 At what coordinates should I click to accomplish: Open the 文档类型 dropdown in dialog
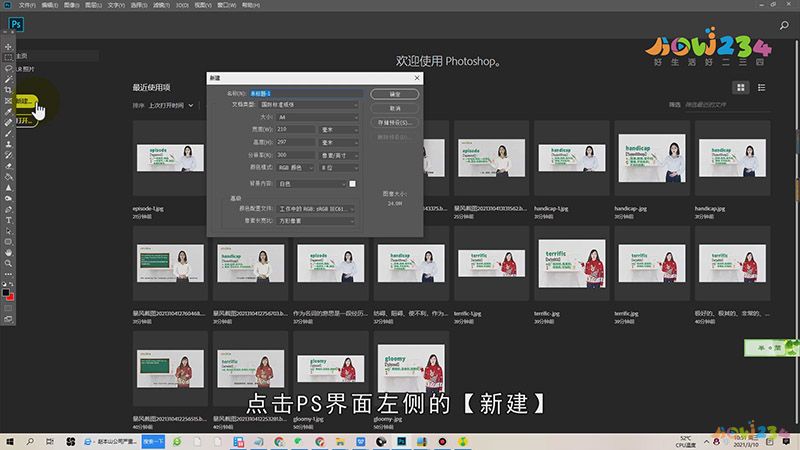tap(309, 105)
